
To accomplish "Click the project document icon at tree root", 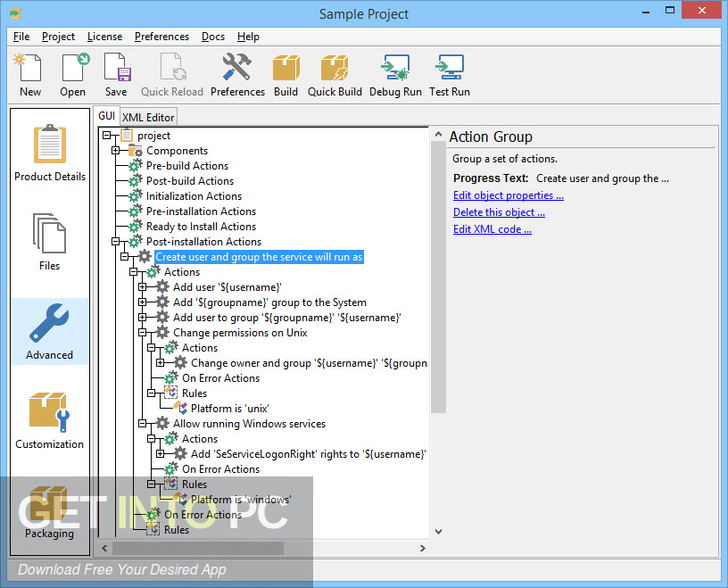I will coord(127,135).
